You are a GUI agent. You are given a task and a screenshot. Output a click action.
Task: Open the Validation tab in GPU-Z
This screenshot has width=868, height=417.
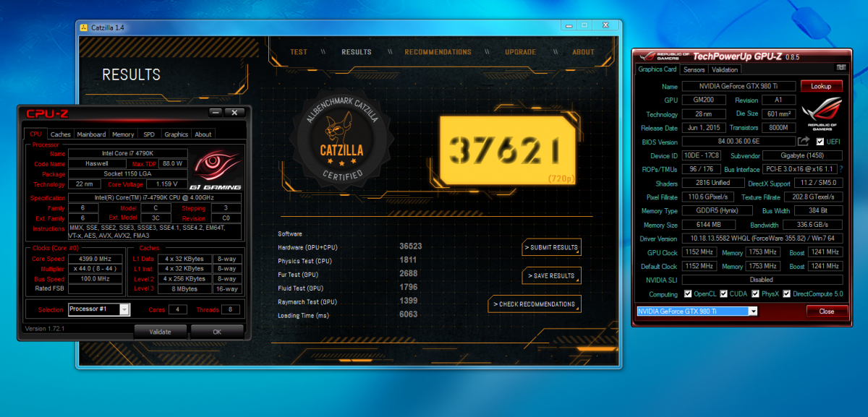point(725,70)
